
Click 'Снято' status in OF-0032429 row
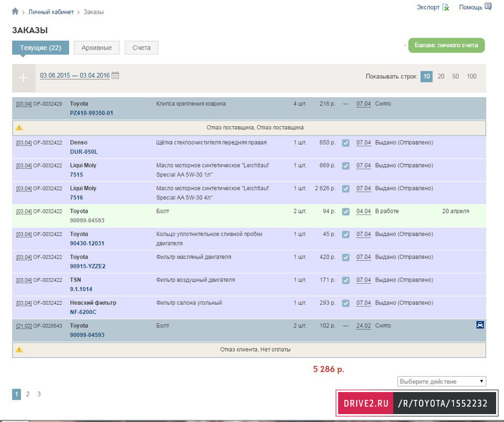pos(383,104)
